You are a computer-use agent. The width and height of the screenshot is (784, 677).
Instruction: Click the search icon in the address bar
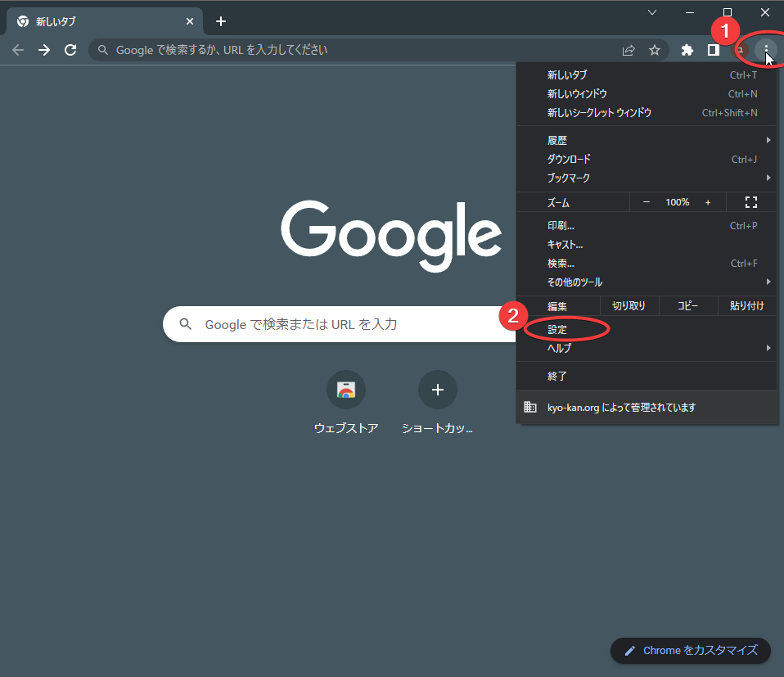tap(102, 50)
